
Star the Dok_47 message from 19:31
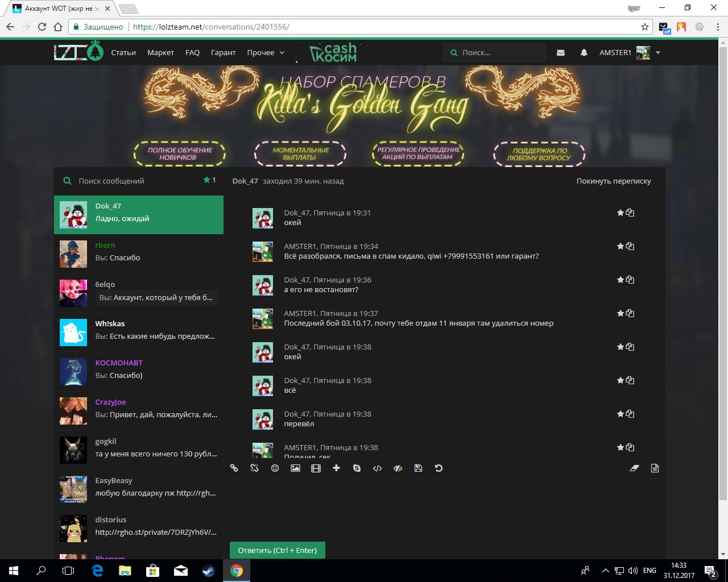(x=620, y=213)
